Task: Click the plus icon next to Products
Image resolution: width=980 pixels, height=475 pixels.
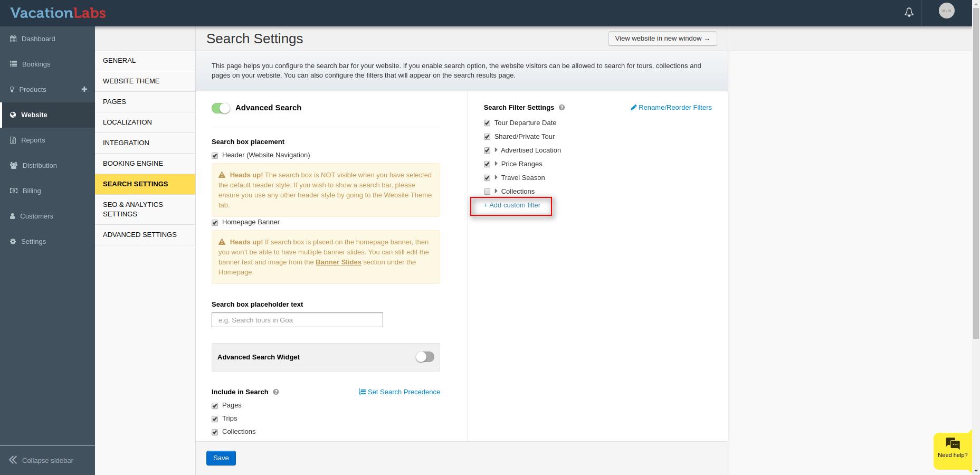Action: click(84, 89)
